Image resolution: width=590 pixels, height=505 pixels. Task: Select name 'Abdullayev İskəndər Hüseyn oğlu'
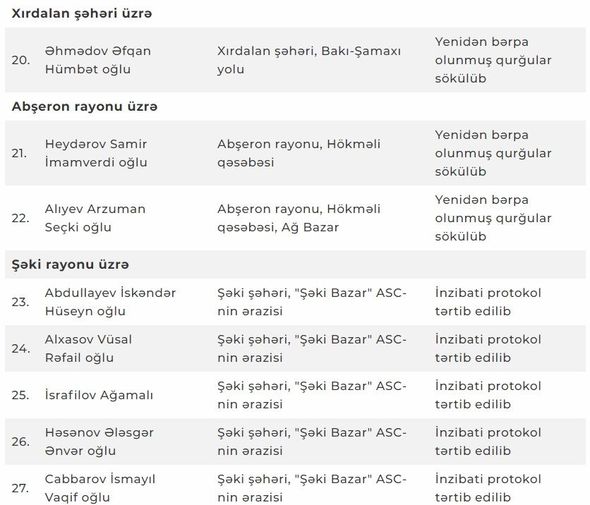(110, 302)
